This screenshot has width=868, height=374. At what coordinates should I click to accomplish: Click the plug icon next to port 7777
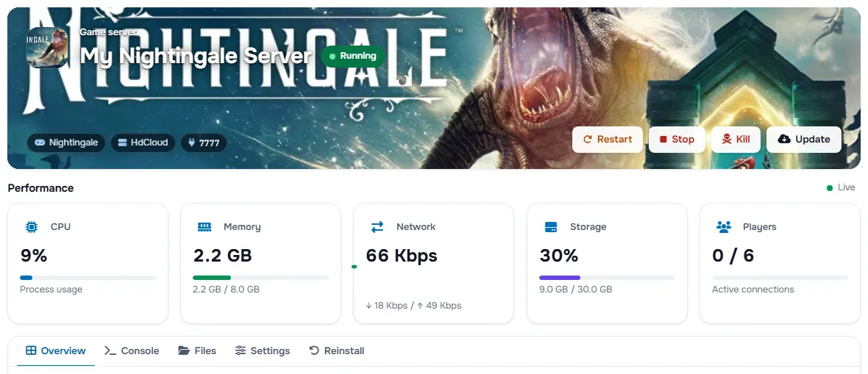191,143
